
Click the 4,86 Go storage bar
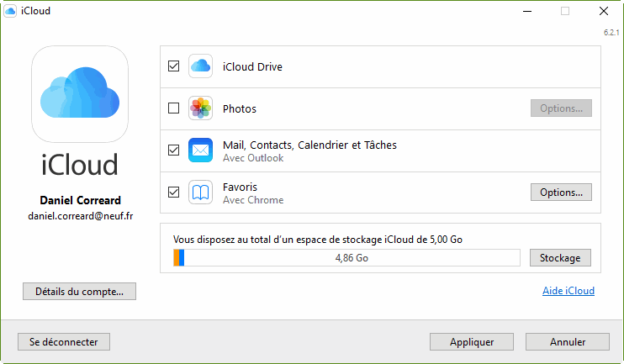[x=346, y=257]
